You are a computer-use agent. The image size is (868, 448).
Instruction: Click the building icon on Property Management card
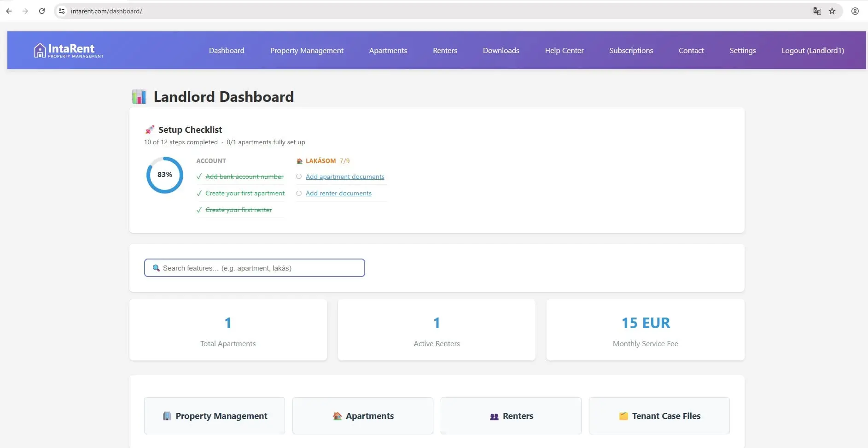(x=167, y=416)
